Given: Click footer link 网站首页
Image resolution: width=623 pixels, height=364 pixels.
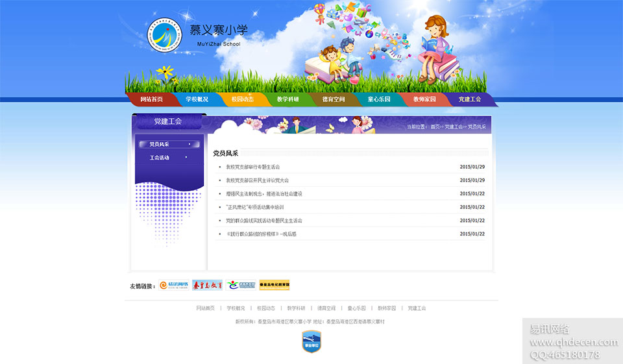Looking at the screenshot, I should pyautogui.click(x=206, y=308).
